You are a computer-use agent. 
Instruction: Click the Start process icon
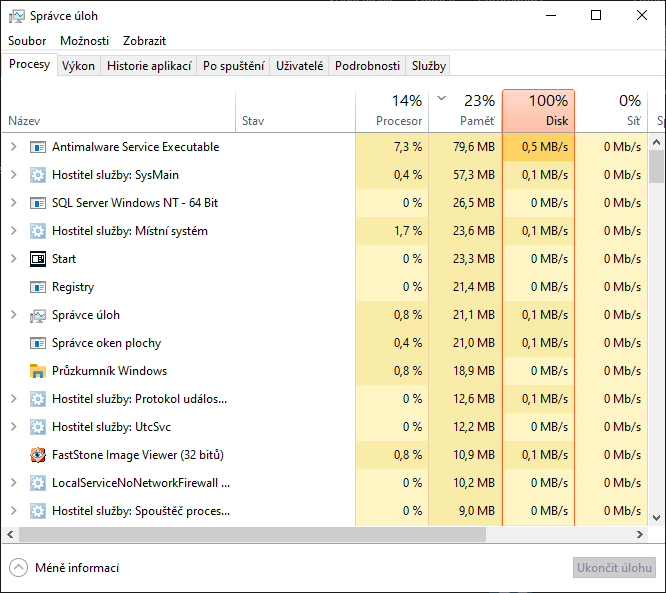click(x=38, y=259)
